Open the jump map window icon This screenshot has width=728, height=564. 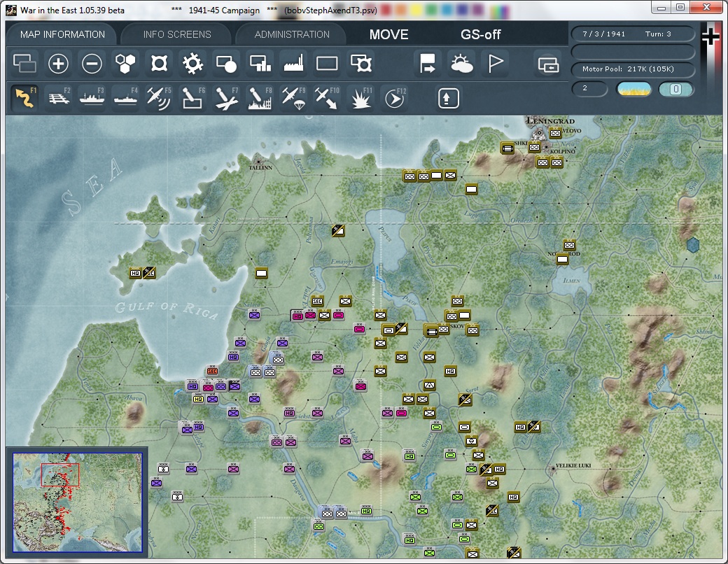click(548, 64)
